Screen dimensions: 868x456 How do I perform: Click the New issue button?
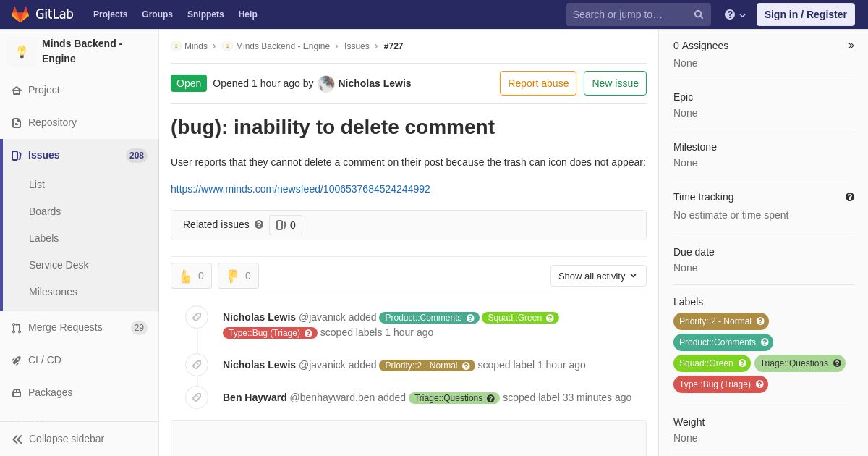click(x=615, y=83)
